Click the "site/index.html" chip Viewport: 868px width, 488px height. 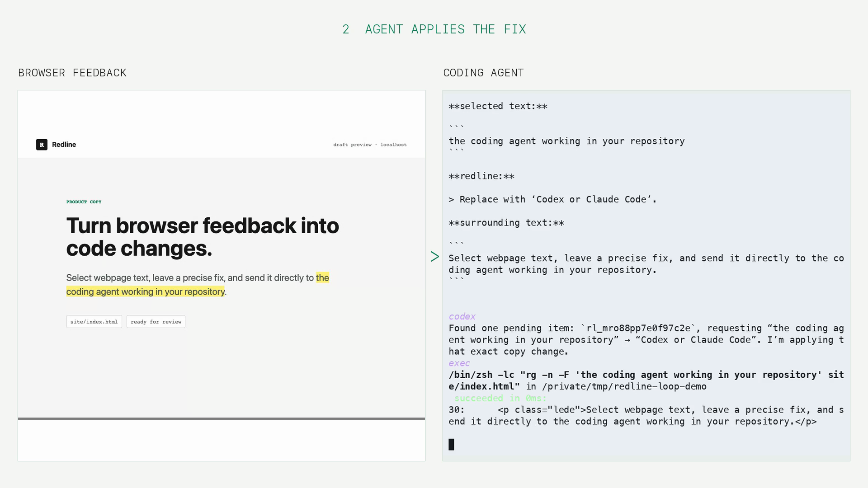coord(94,322)
